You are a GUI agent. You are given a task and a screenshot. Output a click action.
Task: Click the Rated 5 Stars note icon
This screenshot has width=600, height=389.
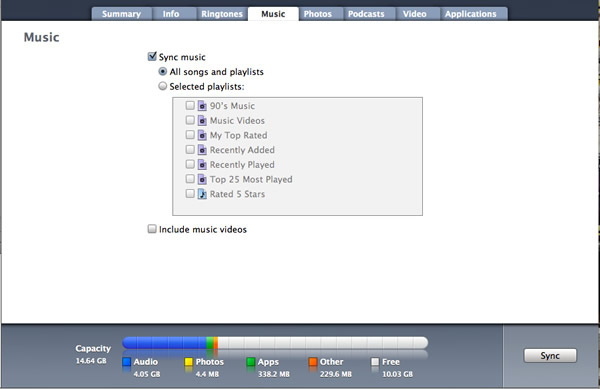(x=202, y=194)
